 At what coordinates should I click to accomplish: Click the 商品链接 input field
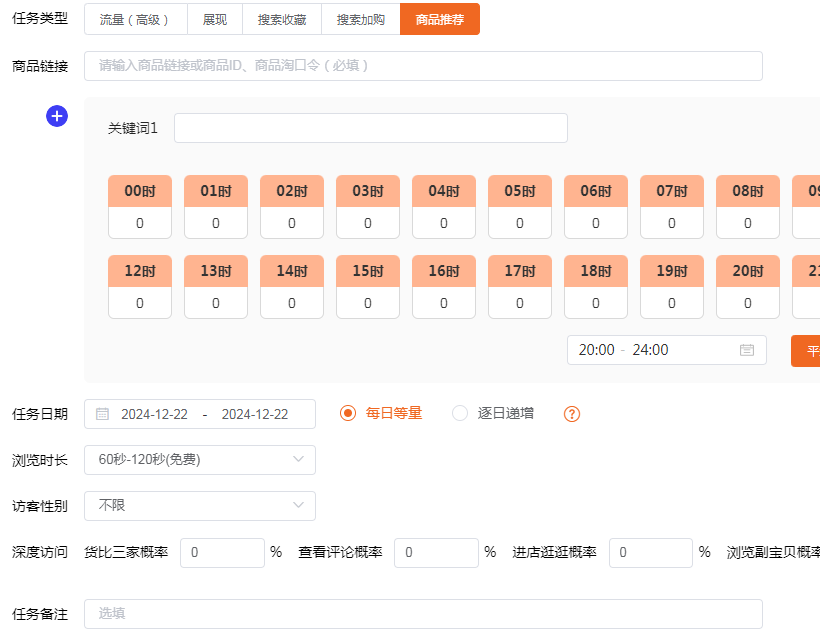[423, 66]
